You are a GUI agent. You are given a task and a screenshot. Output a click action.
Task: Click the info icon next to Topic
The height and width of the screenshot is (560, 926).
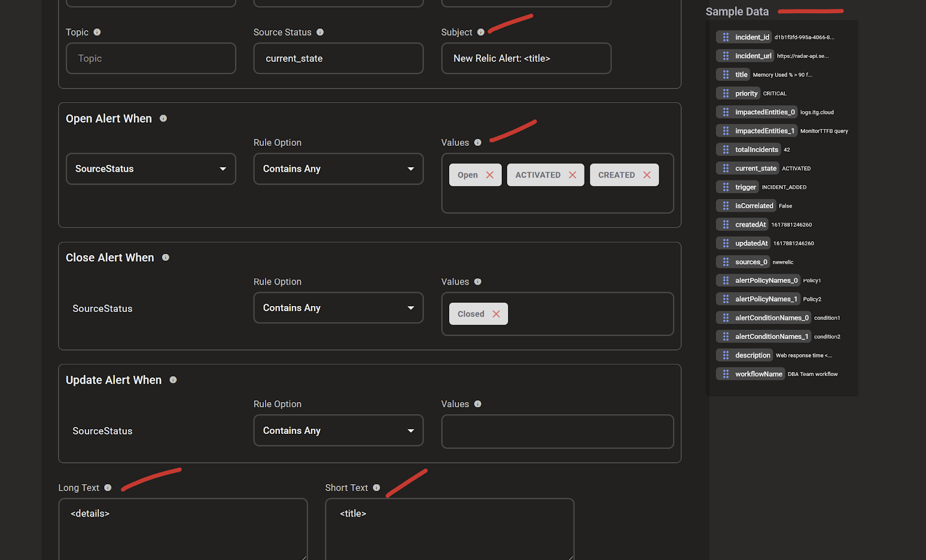click(x=97, y=32)
